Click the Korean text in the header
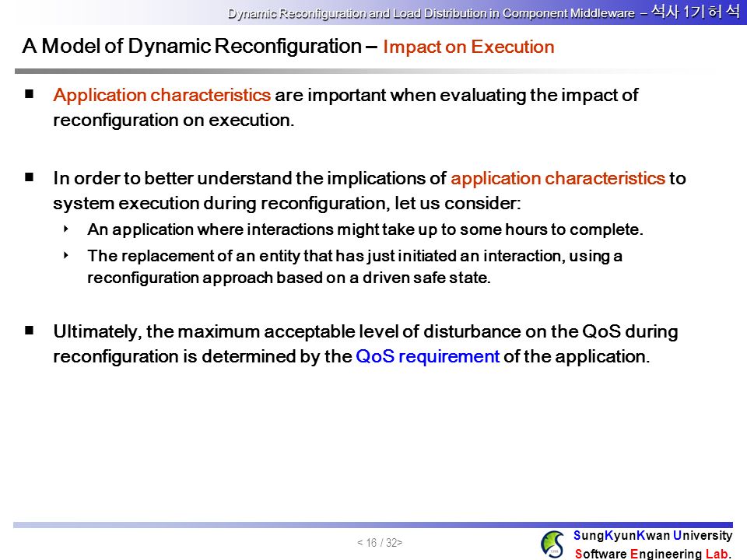The width and height of the screenshot is (747, 560). 696,12
